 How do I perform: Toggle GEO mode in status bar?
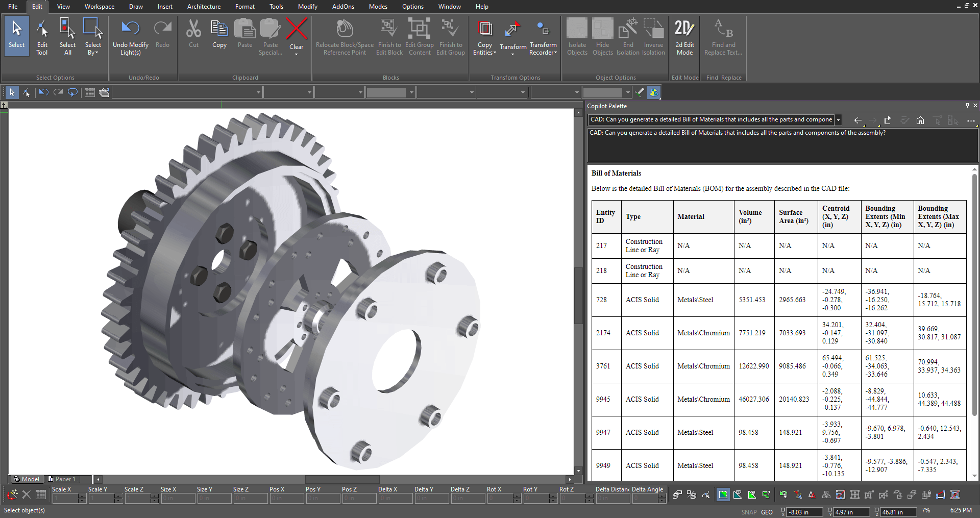pyautogui.click(x=767, y=512)
